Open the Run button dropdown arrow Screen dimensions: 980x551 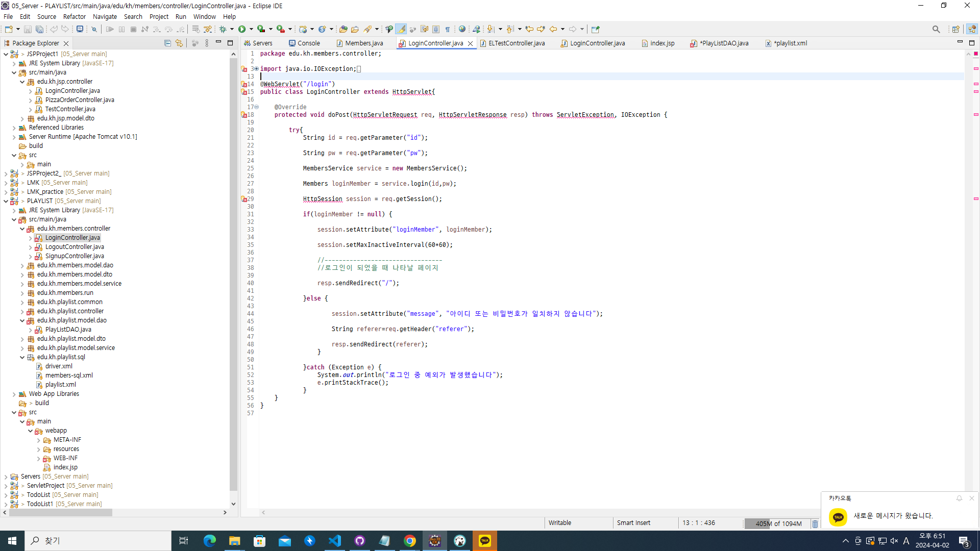251,29
